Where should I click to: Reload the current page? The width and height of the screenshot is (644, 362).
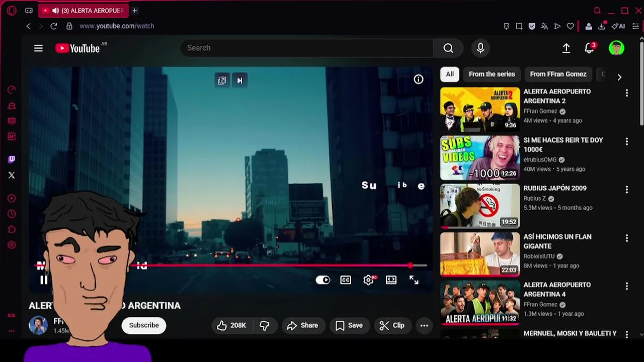point(53,26)
